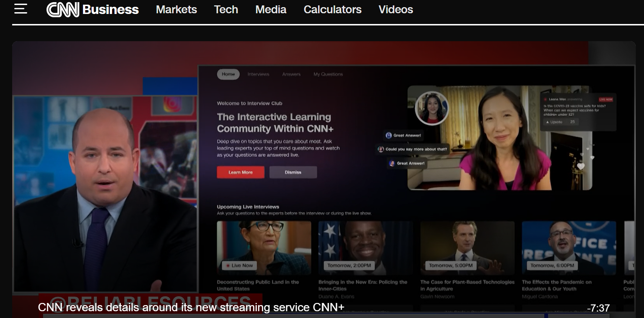Open the My Questions tab

(328, 74)
